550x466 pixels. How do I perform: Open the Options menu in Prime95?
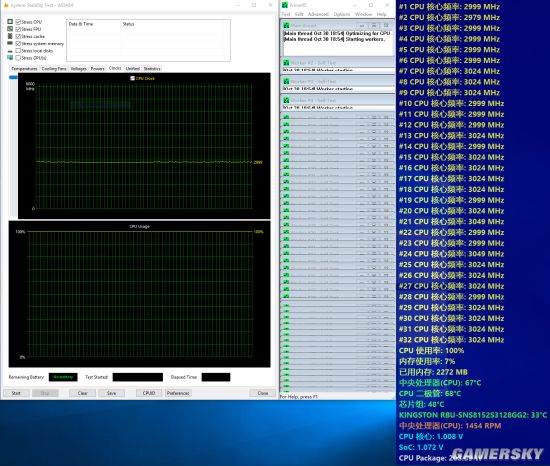342,14
